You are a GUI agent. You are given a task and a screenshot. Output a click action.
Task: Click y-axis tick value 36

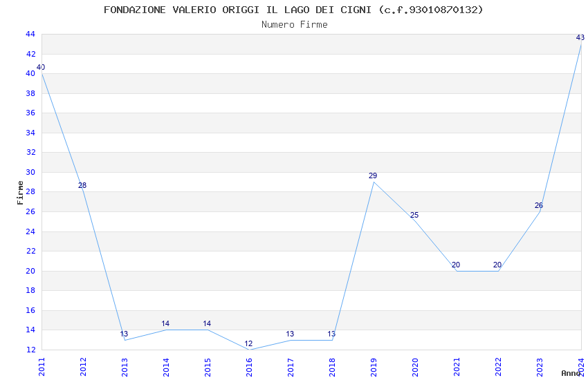coord(30,113)
